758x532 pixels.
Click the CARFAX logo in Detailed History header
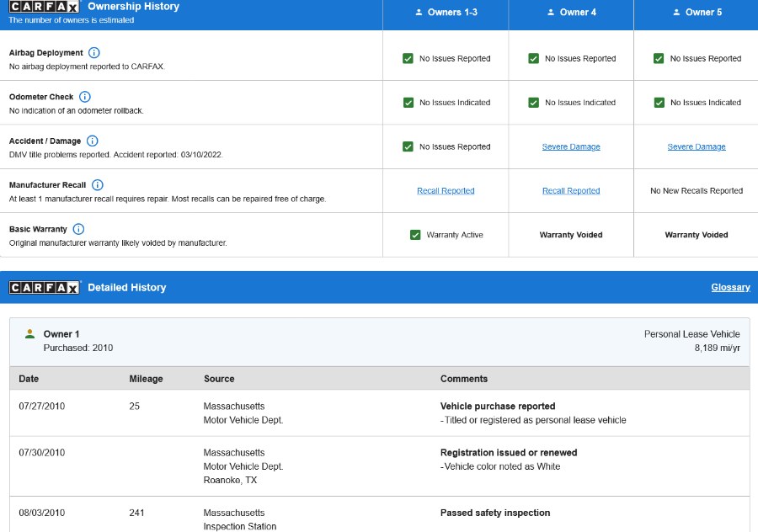[44, 288]
